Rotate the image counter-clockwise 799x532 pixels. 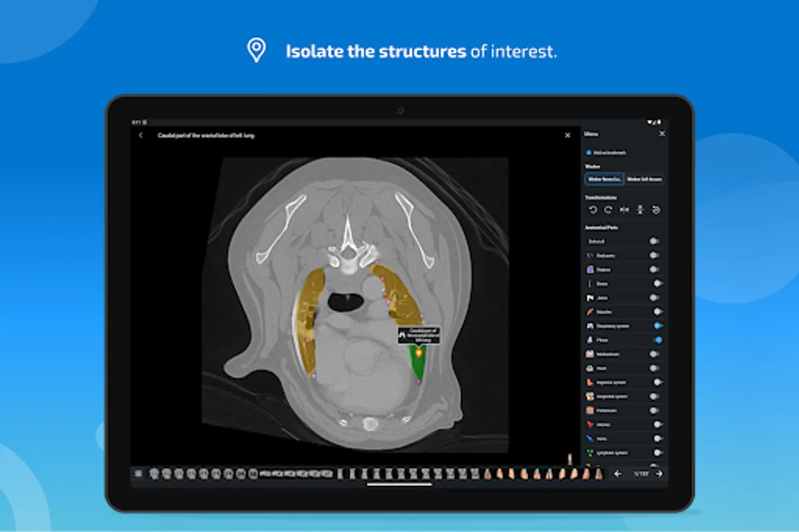point(593,210)
